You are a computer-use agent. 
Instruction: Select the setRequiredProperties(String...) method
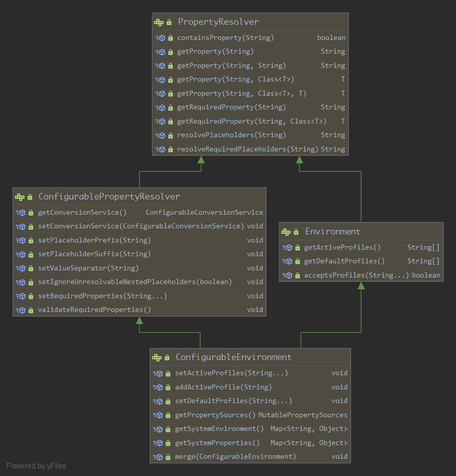103,296
